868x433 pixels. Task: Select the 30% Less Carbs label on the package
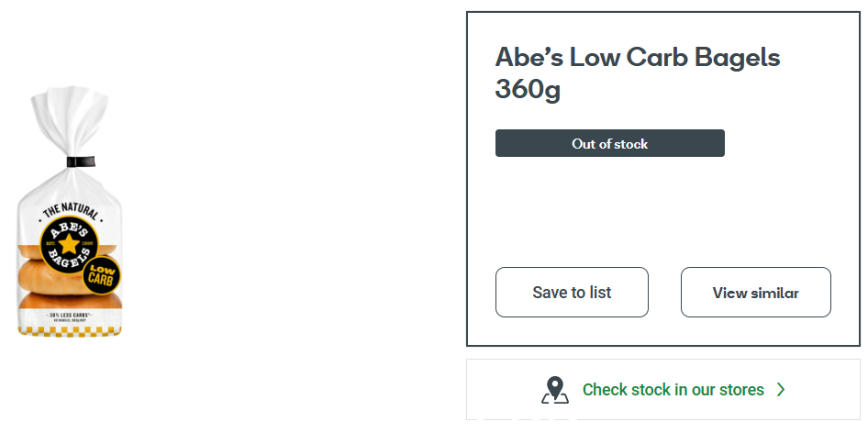coord(69,316)
